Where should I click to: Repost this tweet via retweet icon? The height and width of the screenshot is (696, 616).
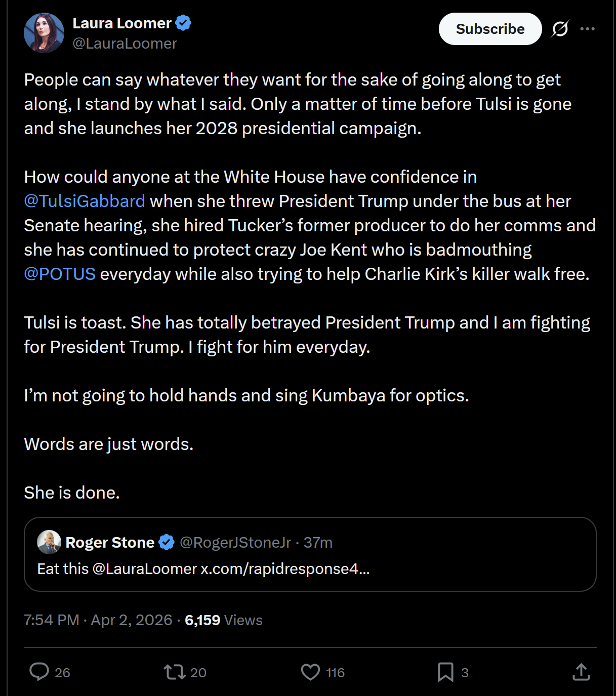[175, 672]
